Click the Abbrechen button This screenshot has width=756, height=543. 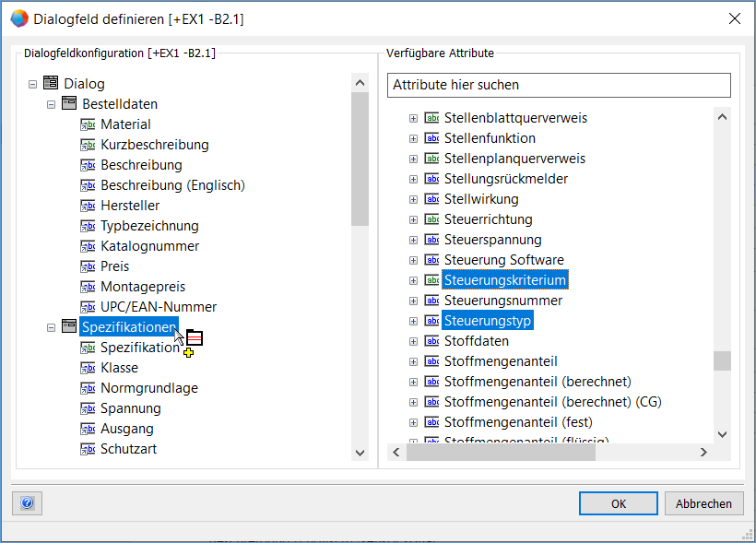click(x=703, y=503)
